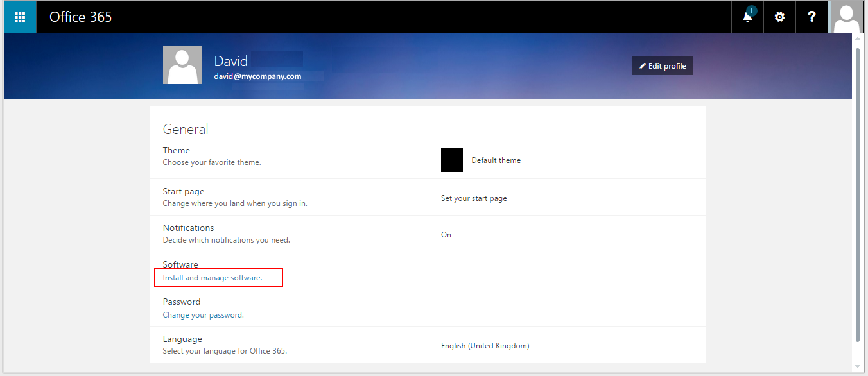Open the help question mark
The image size is (868, 376).
812,17
